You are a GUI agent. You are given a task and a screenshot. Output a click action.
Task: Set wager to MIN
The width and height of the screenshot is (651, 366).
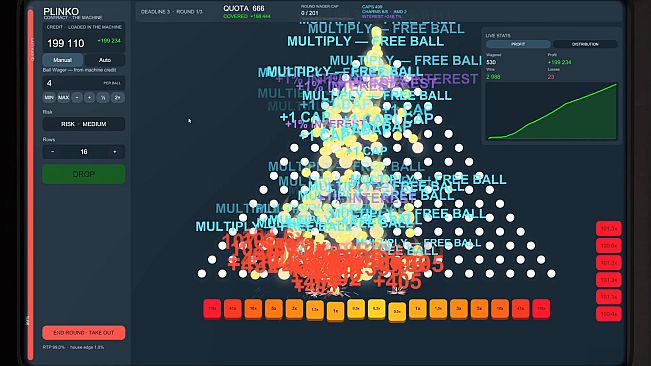[49, 98]
